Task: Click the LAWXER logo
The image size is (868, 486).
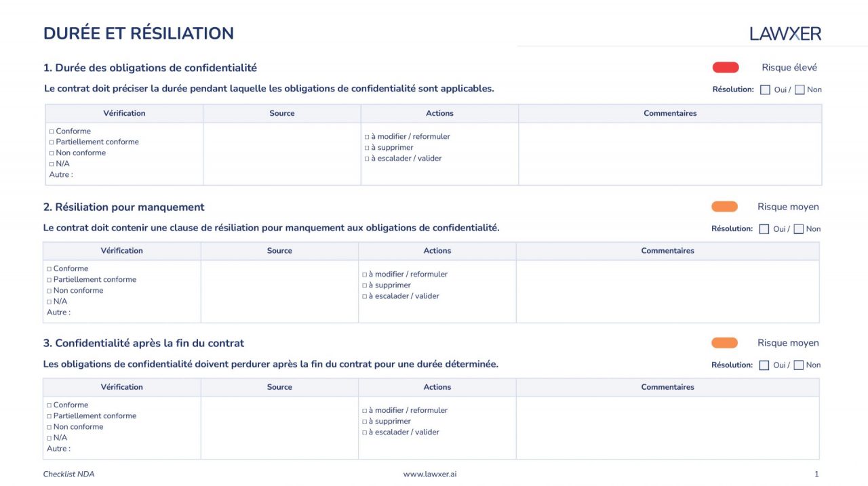Action: click(x=785, y=33)
